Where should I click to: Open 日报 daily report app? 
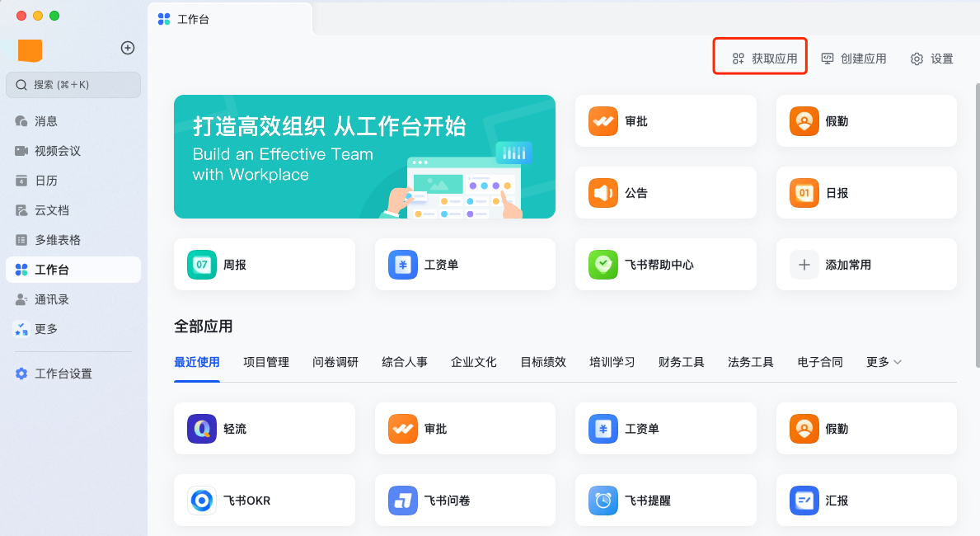[866, 193]
